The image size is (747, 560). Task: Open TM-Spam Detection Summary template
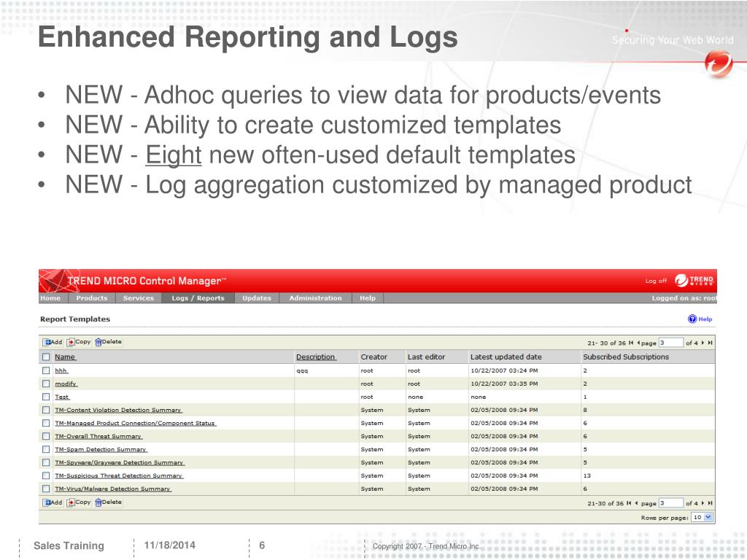click(x=101, y=449)
